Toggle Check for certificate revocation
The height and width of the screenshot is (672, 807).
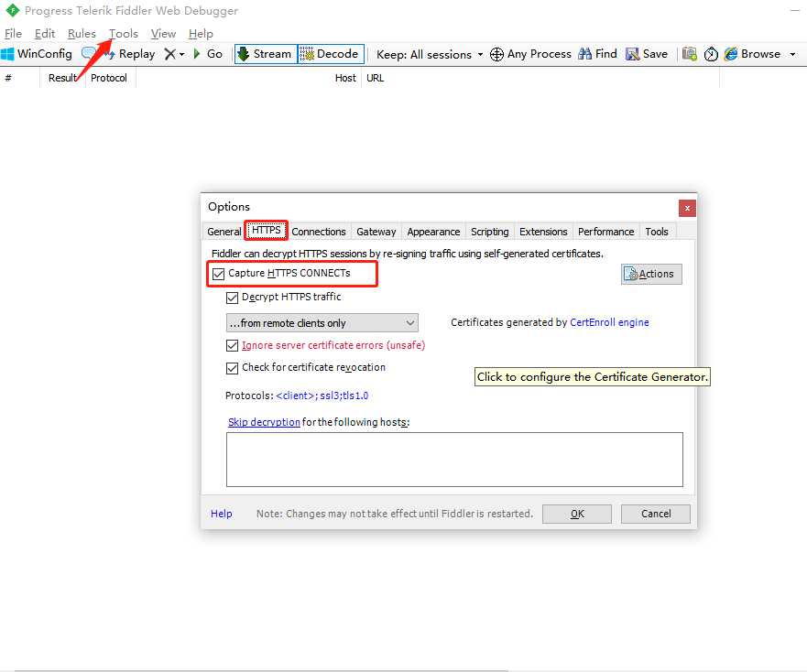coord(232,368)
